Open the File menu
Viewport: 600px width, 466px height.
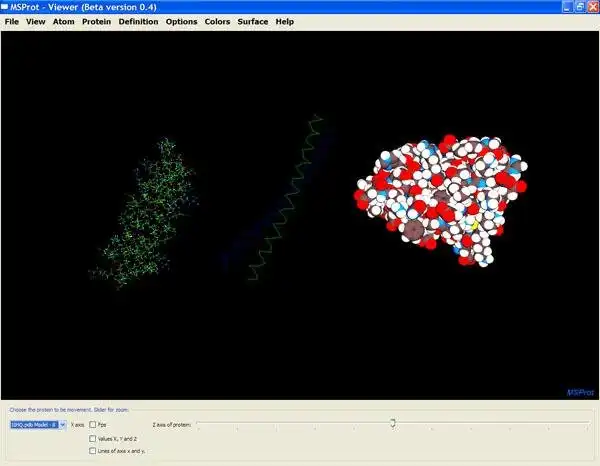click(11, 22)
